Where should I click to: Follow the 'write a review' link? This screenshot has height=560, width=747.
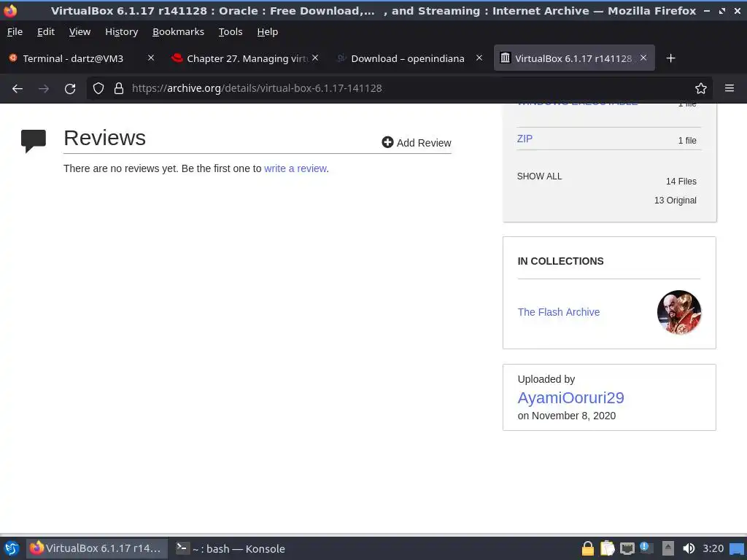(295, 168)
